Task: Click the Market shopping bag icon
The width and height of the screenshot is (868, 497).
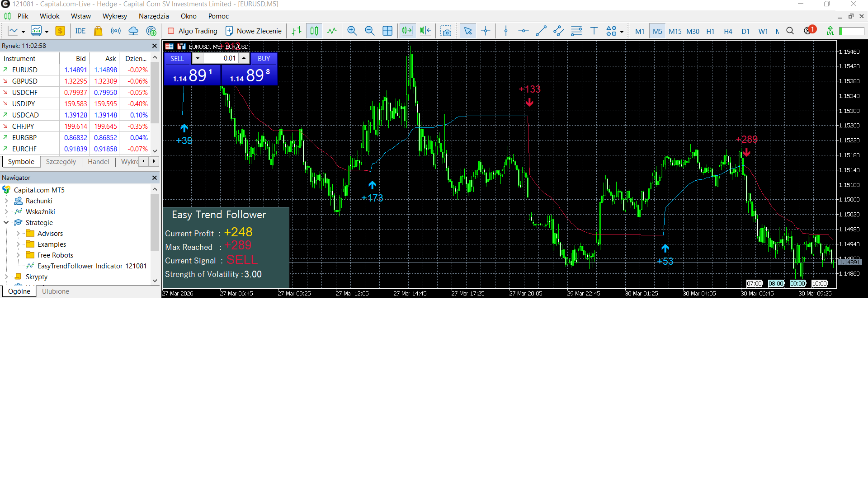Action: pos(98,31)
